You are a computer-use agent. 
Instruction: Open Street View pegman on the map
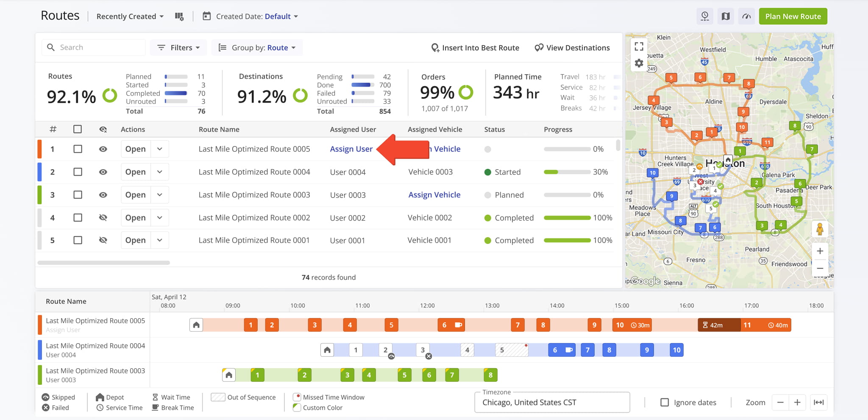click(820, 229)
